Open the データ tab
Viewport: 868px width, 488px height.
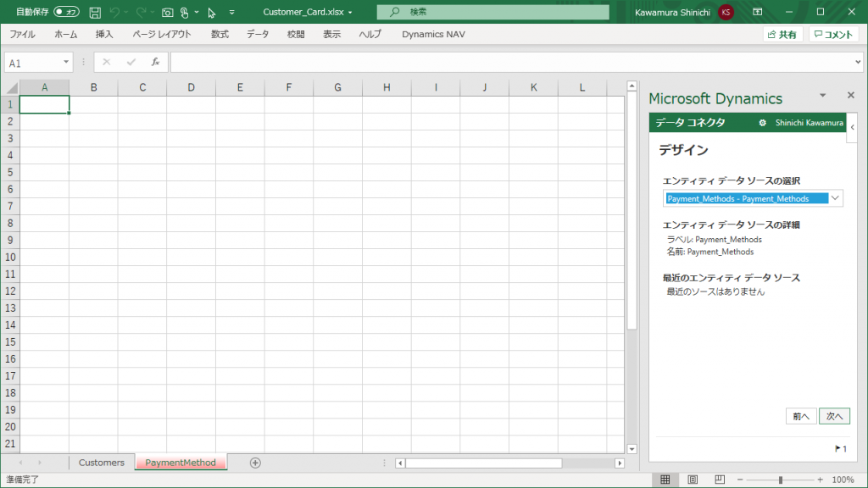(258, 34)
